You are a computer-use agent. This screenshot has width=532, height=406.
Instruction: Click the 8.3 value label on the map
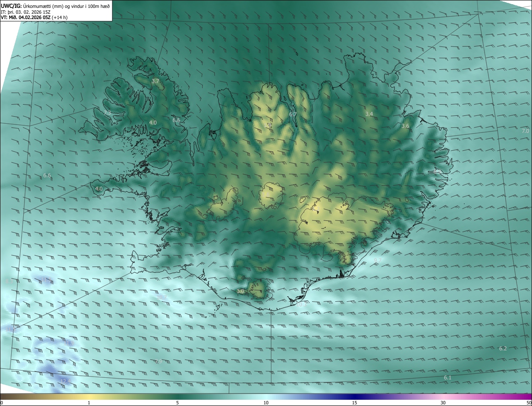click(9, 281)
